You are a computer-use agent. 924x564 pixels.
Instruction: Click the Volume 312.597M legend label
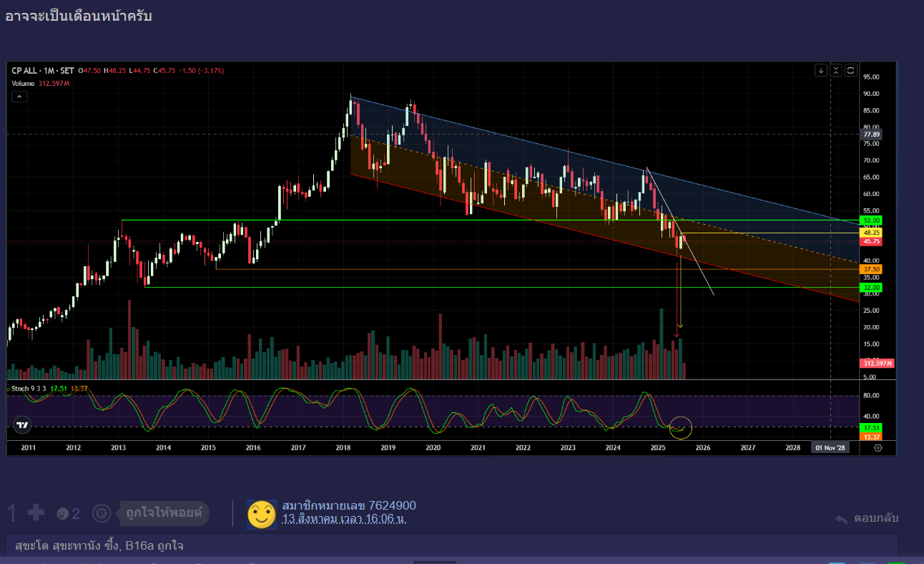click(40, 84)
